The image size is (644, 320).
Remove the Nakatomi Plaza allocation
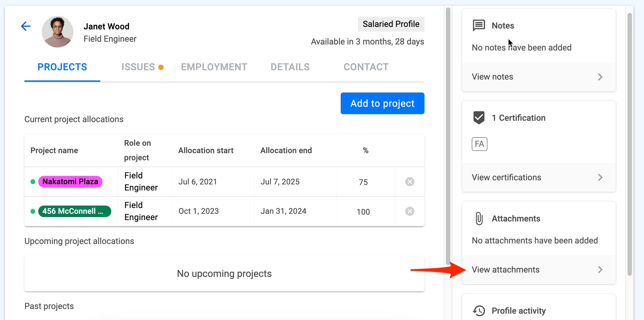[x=410, y=182]
